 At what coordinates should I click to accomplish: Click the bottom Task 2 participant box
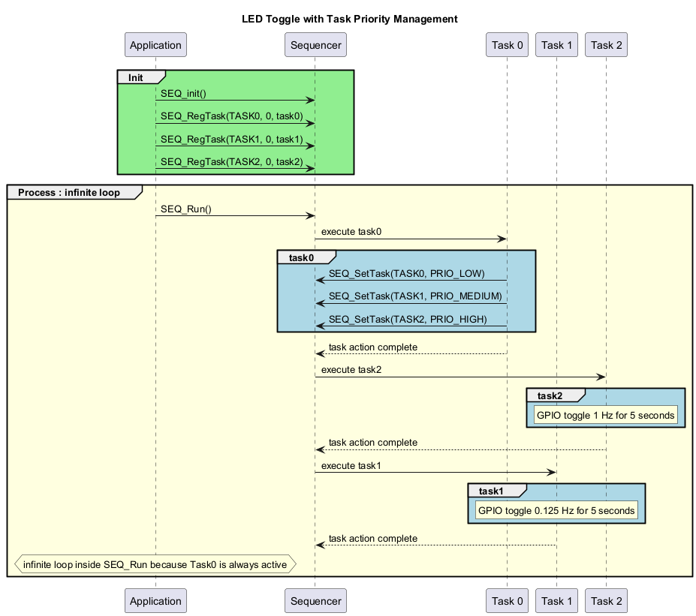click(x=605, y=600)
